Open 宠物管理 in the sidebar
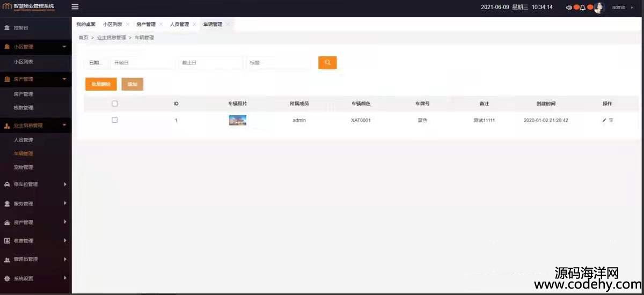Image resolution: width=644 pixels, height=295 pixels. click(24, 167)
